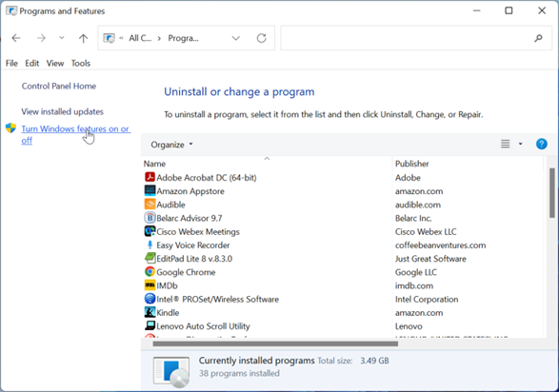This screenshot has height=392, width=559.
Task: Select the Intel PROSet/Wireless icon
Action: click(x=150, y=299)
